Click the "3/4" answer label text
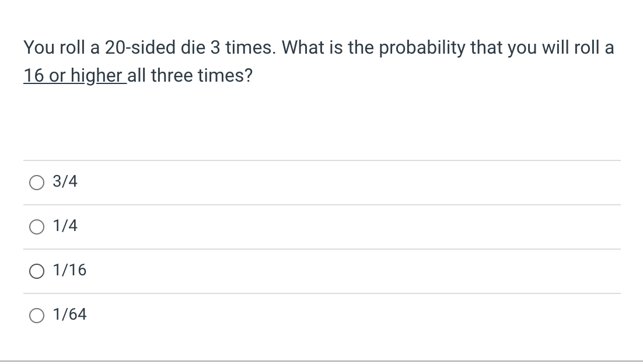Image resolution: width=643 pixels, height=364 pixels. [x=65, y=181]
